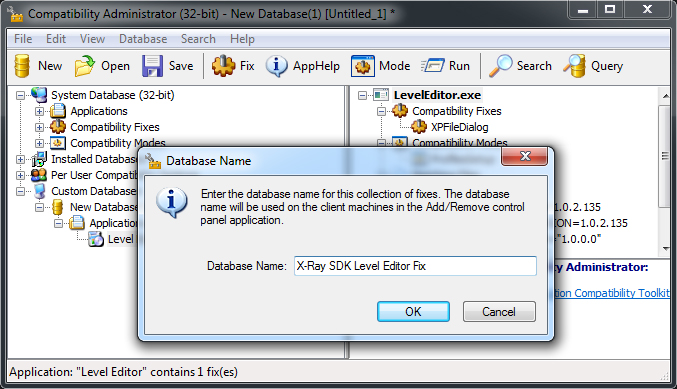
Task: Confirm the database name with OK
Action: (413, 312)
